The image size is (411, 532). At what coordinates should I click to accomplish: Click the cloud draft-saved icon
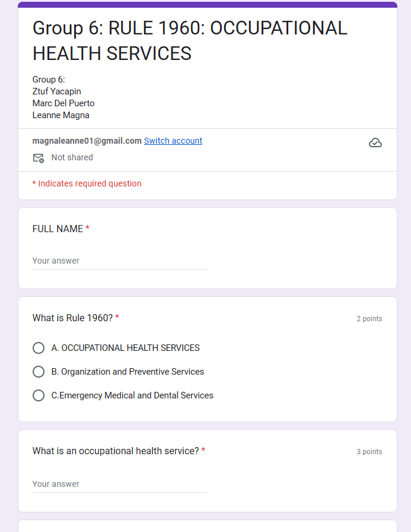[x=375, y=142]
